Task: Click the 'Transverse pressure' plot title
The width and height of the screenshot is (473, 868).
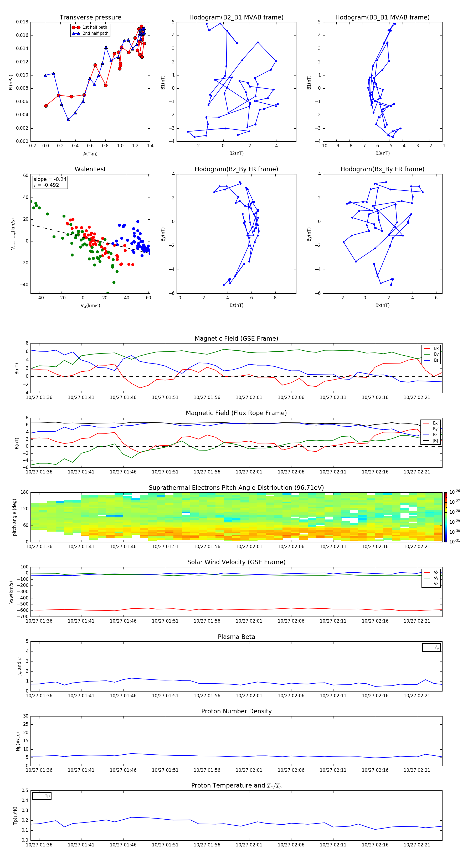Action: pos(90,18)
